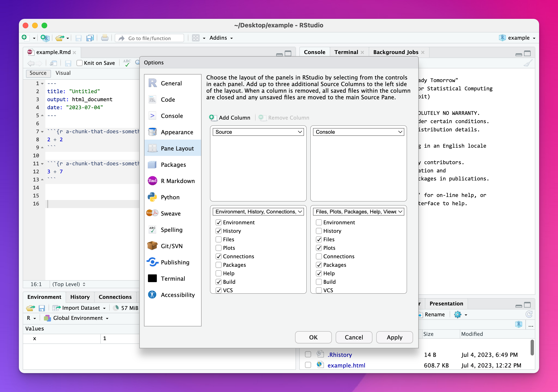This screenshot has width=558, height=392.
Task: Open the Import Dataset dropdown
Action: pos(80,308)
